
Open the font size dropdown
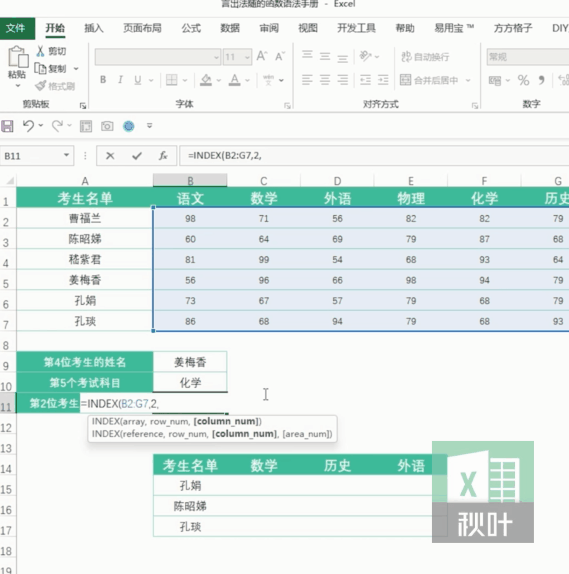point(247,57)
